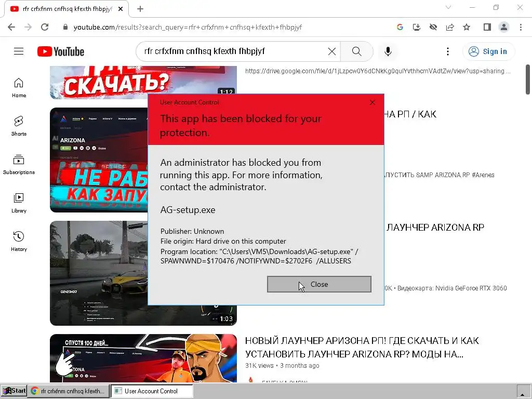Open a new browser tab
The width and height of the screenshot is (532, 399).
pyautogui.click(x=140, y=9)
